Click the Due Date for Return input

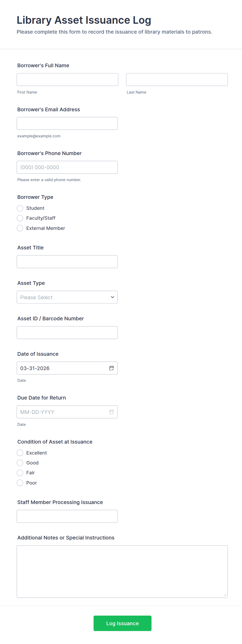(62, 412)
